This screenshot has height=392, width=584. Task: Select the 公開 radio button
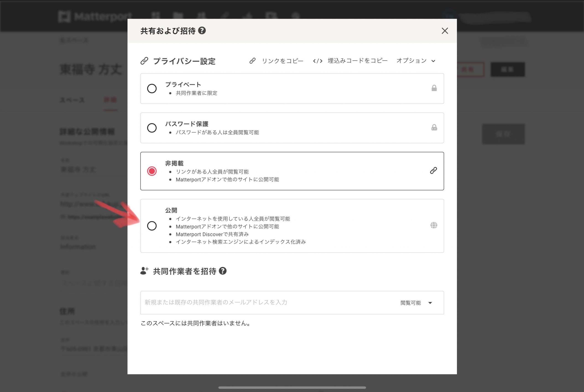[x=152, y=226]
